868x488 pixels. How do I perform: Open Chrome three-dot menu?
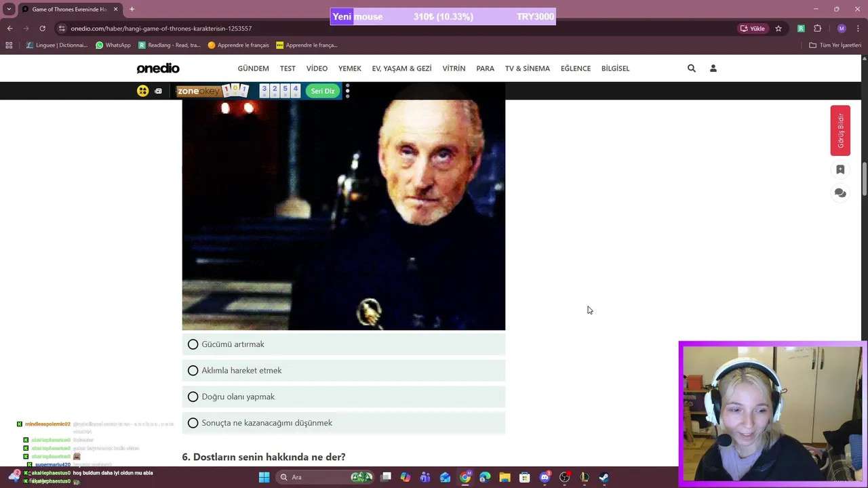[858, 28]
